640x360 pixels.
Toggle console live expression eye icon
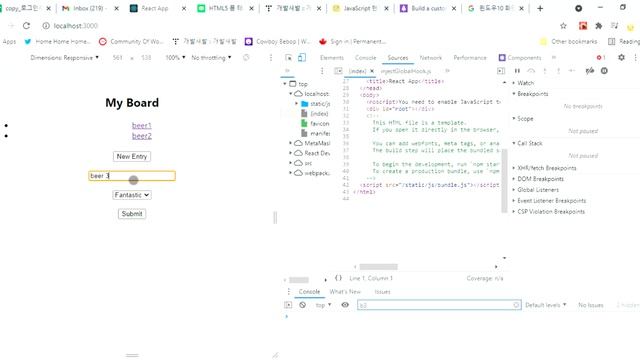[345, 305]
